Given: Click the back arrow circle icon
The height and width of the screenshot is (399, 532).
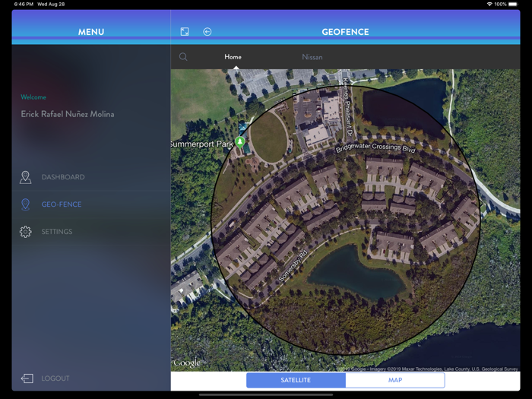Looking at the screenshot, I should pos(207,32).
